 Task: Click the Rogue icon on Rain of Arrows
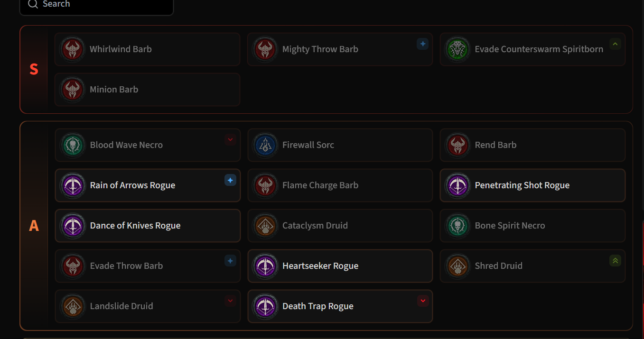click(73, 185)
